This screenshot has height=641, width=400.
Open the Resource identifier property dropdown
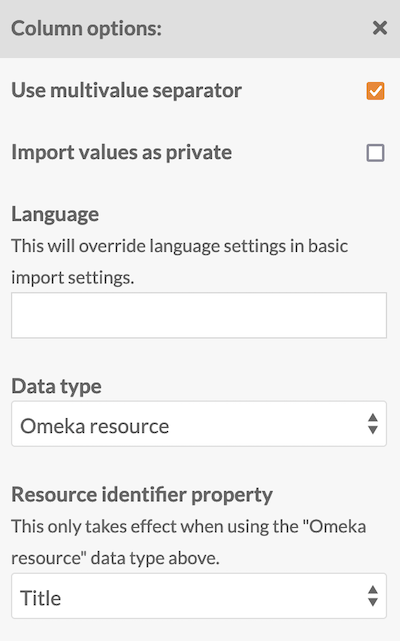(x=199, y=596)
